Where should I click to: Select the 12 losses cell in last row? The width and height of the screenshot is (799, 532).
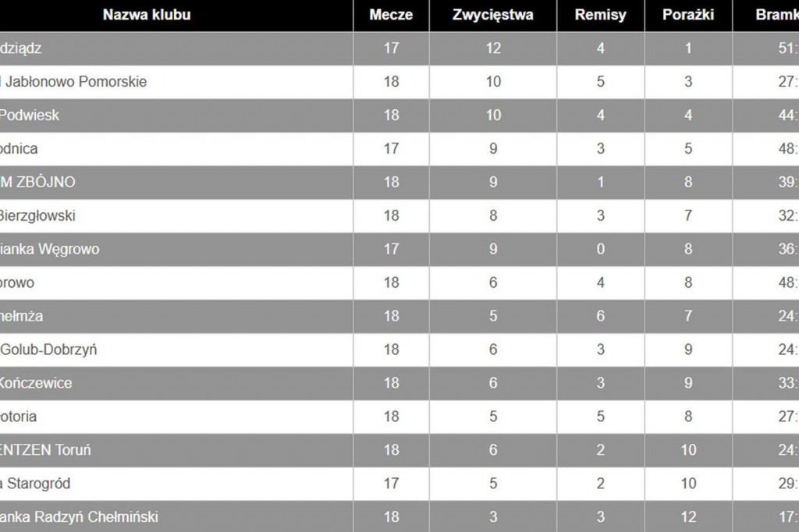688,516
